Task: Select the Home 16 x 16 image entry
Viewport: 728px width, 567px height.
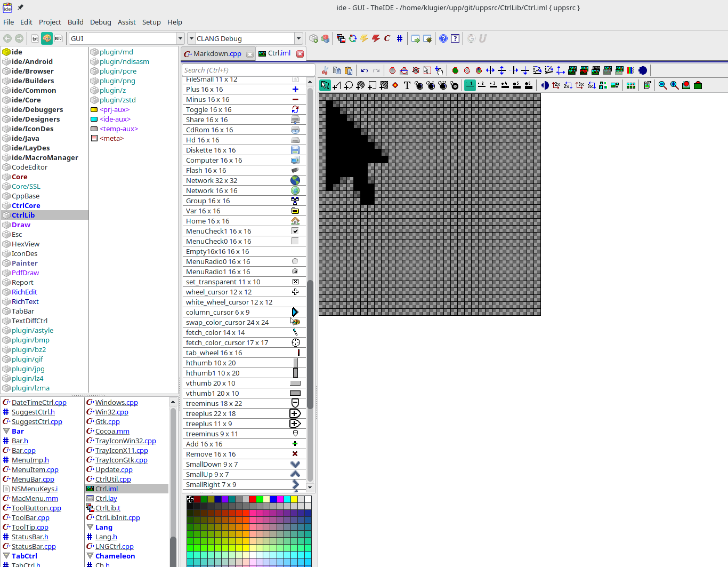Action: [x=208, y=221]
